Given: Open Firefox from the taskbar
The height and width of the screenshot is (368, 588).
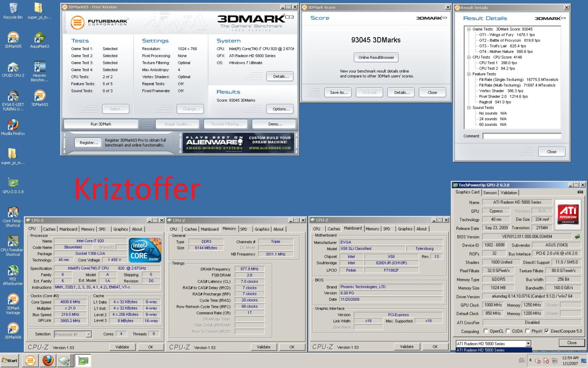Looking at the screenshot, I should pyautogui.click(x=48, y=361).
